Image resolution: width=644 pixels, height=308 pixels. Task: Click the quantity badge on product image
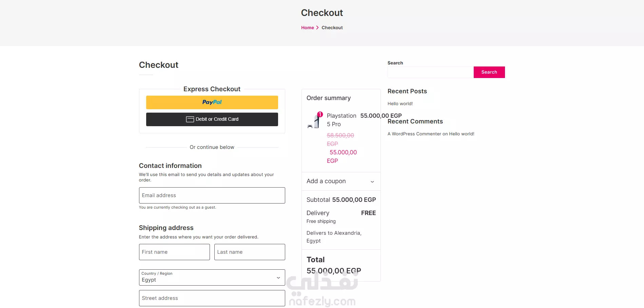pos(320,114)
